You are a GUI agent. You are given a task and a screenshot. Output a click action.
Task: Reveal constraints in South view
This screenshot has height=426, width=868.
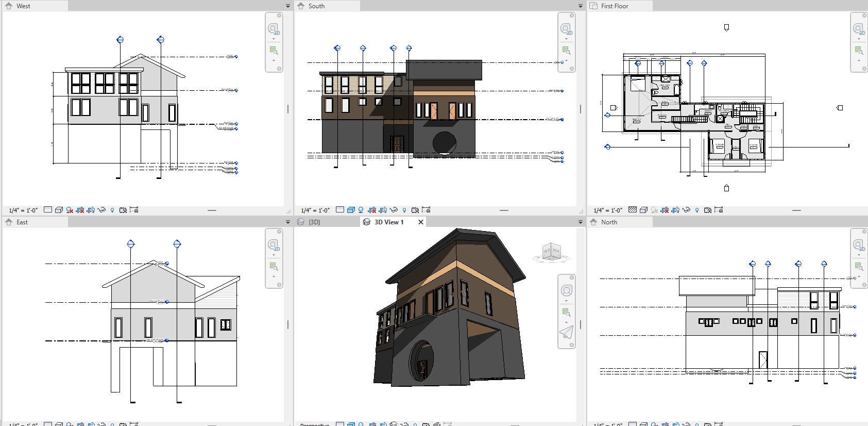coord(426,210)
